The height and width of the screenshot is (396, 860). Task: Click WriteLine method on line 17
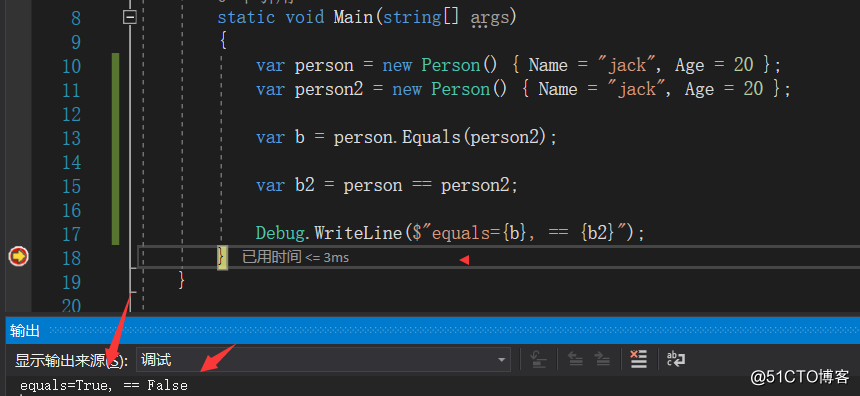[358, 233]
